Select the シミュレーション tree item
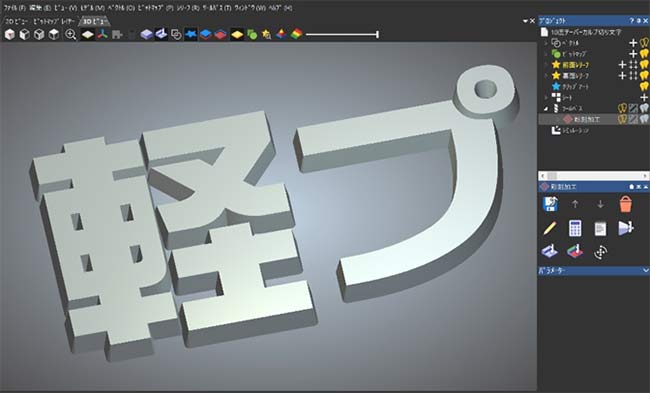The width and height of the screenshot is (650, 393). [x=575, y=130]
